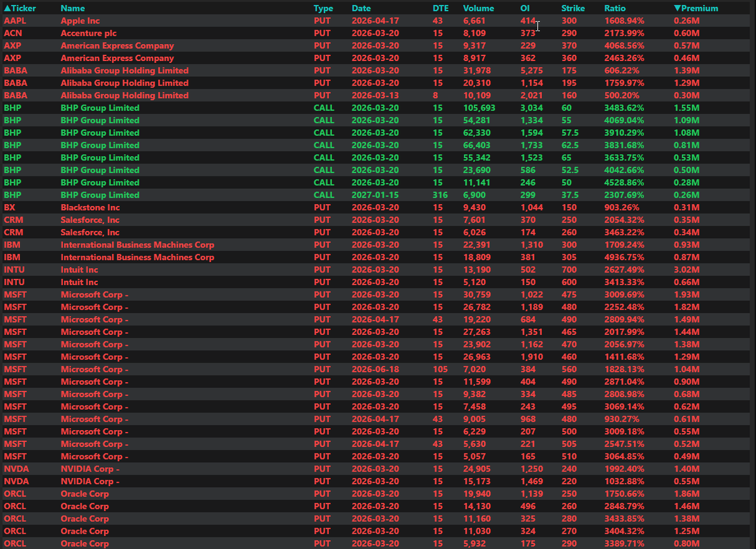This screenshot has height=549, width=756.
Task: Select the BHP Group Limited name at strike 57.5
Action: pos(100,133)
